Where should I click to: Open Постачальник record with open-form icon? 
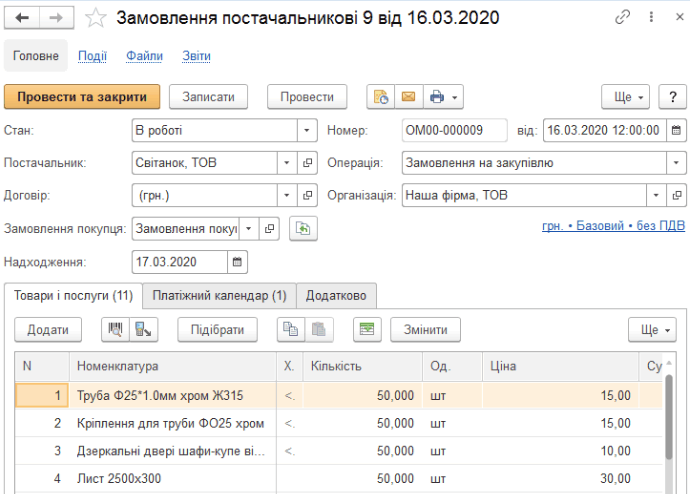[307, 163]
